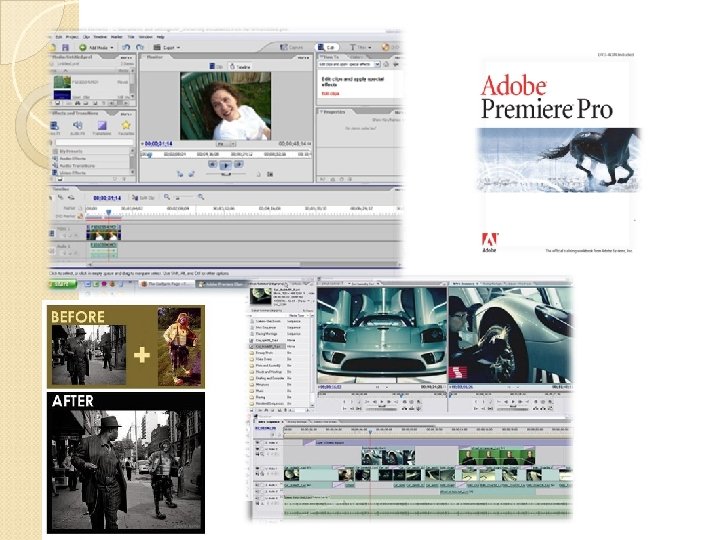
Task: Click the Windows Start button
Action: (63, 284)
